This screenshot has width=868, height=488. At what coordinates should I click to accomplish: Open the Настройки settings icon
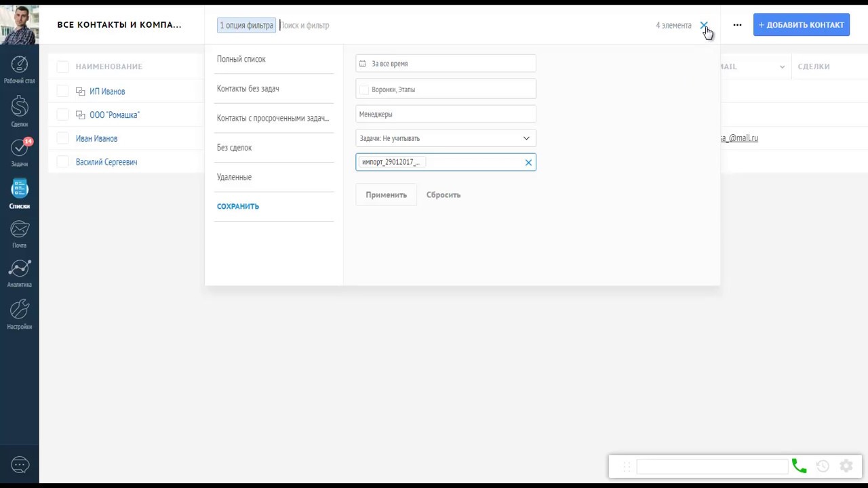20,310
